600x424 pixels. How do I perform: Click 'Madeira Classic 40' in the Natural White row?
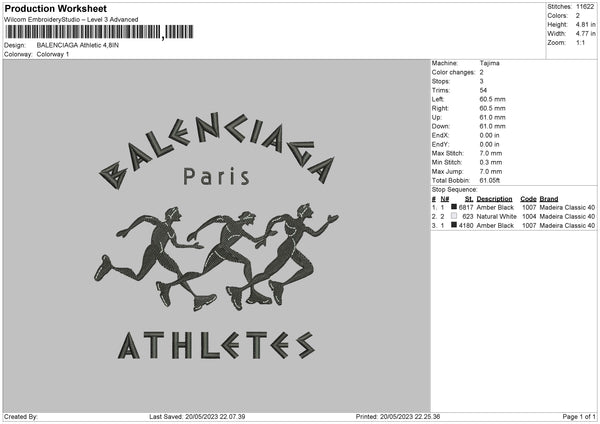pos(567,217)
